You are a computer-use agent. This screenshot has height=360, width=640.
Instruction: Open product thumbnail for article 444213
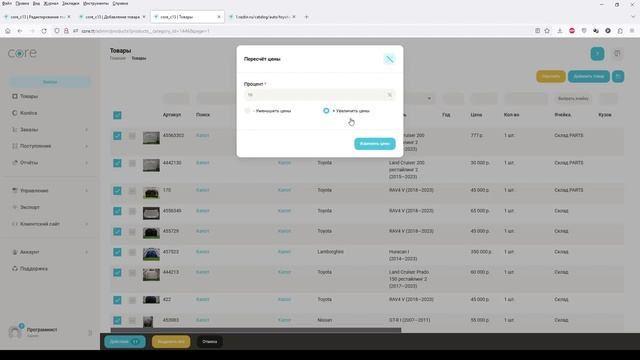point(151,274)
